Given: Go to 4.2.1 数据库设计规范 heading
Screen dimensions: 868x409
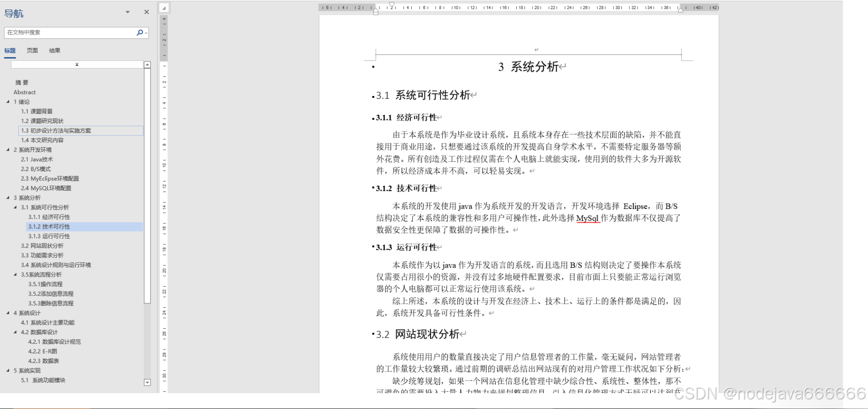Looking at the screenshot, I should [54, 342].
